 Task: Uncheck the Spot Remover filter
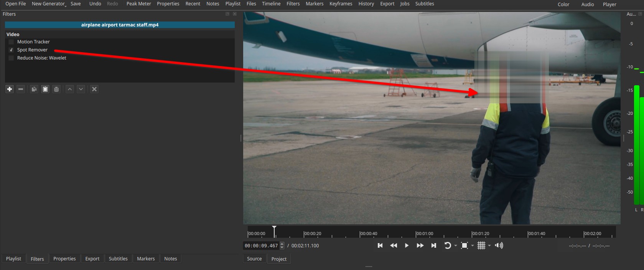click(x=11, y=50)
